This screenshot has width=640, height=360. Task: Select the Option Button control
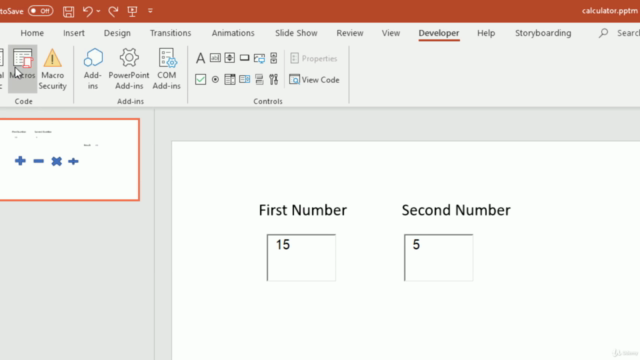point(215,79)
